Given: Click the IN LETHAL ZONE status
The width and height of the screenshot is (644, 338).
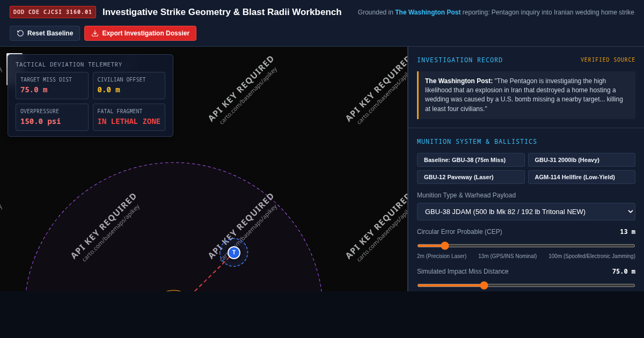Looking at the screenshot, I should point(129,121).
